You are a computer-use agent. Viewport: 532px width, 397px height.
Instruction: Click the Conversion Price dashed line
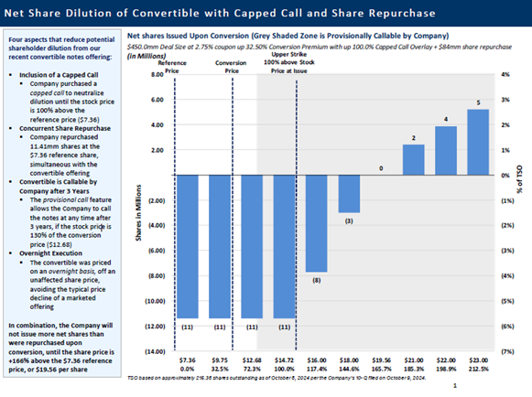pos(233,214)
